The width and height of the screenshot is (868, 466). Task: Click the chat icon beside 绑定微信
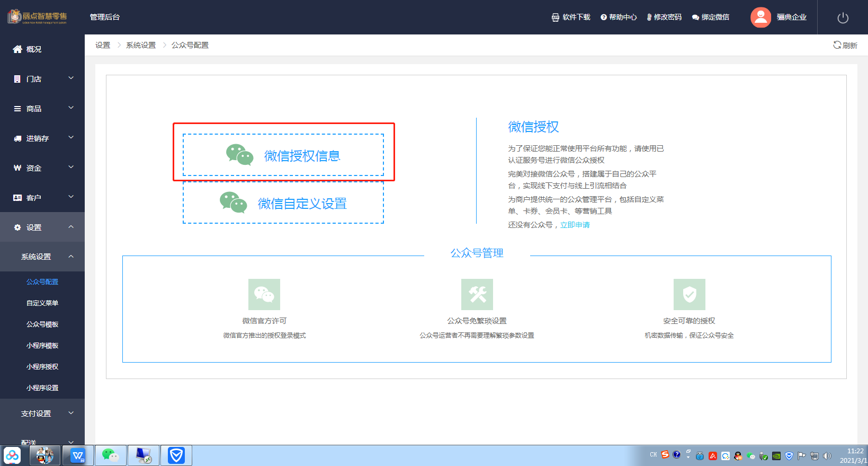pos(695,17)
